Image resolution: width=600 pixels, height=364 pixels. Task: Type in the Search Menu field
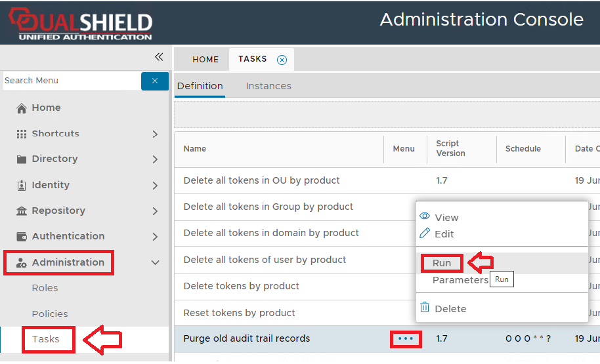pos(71,81)
